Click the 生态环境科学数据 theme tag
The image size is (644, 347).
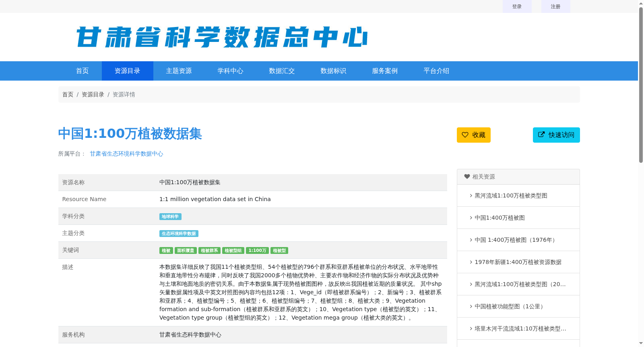point(179,233)
